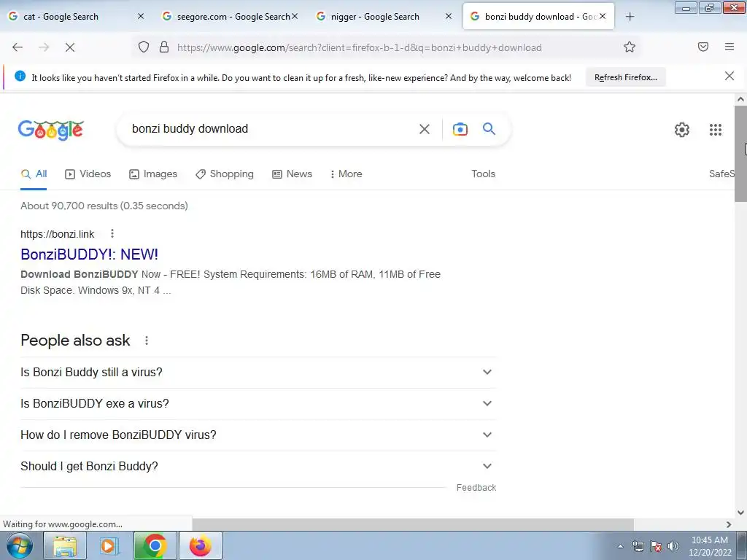
Task: Open options dots beside People also ask
Action: coord(146,341)
